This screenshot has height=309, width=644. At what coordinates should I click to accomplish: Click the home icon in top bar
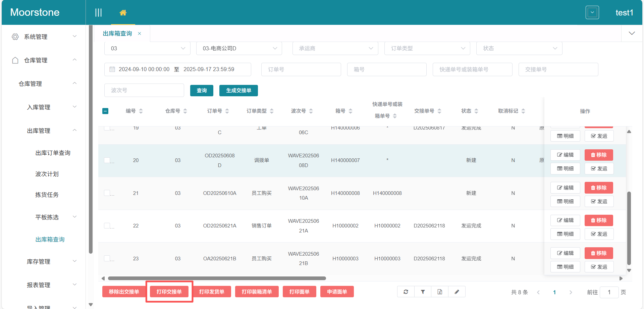(x=123, y=13)
